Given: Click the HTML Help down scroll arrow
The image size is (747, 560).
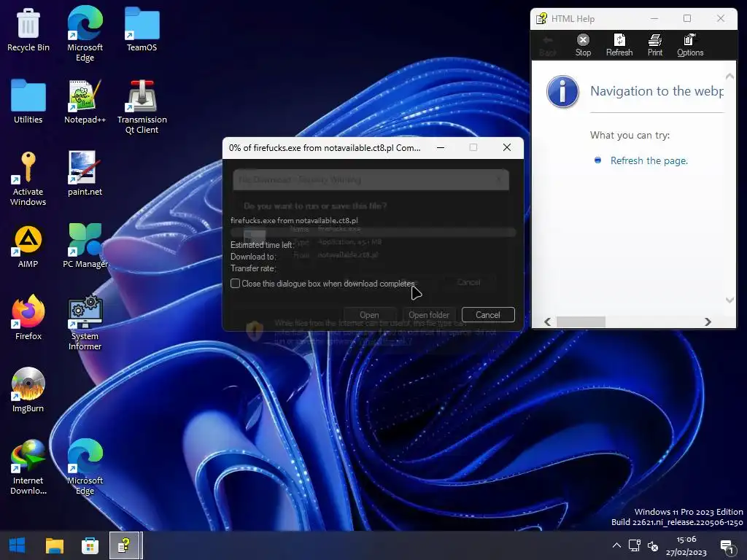Looking at the screenshot, I should pos(729,300).
